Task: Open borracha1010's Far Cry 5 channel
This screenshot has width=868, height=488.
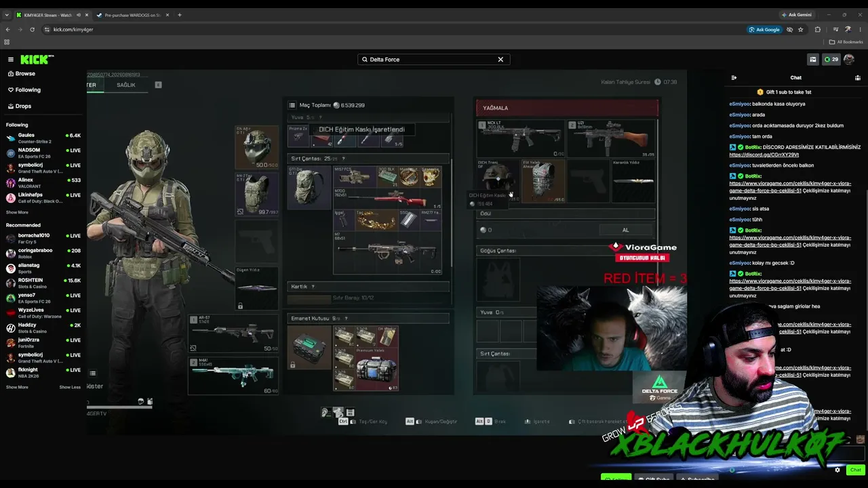Action: 43,239
